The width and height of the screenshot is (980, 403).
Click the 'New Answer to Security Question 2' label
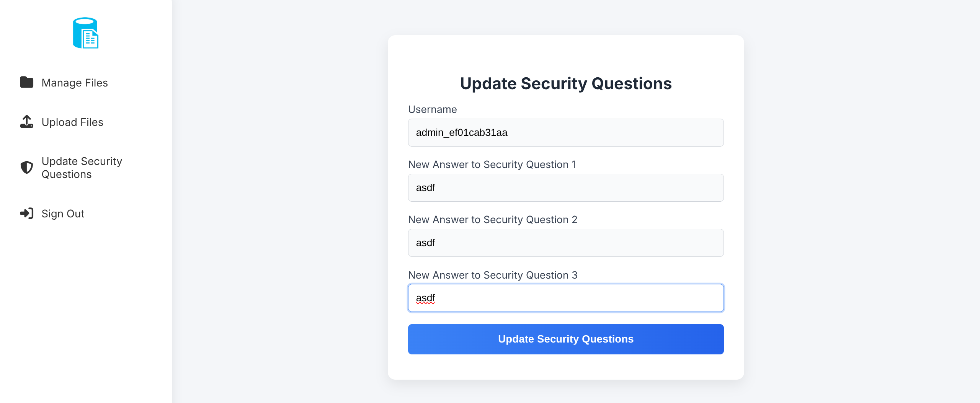pos(492,220)
